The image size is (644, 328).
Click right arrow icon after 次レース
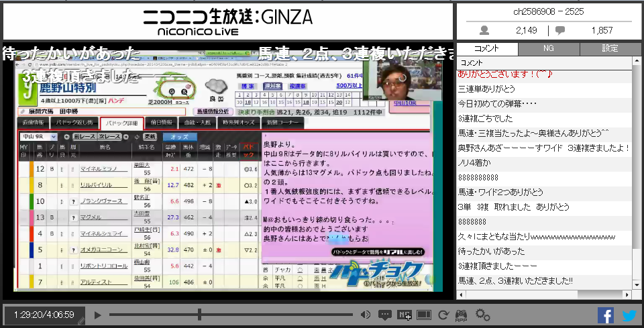126,137
